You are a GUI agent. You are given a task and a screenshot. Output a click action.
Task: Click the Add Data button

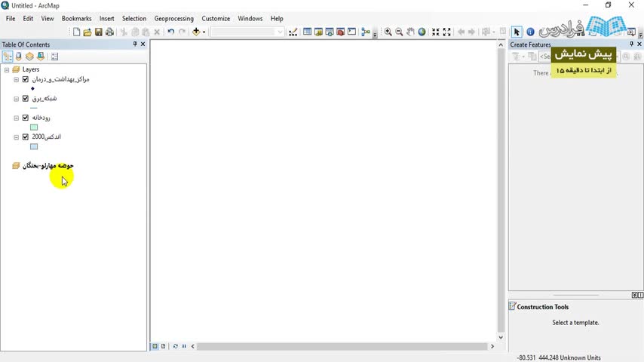click(x=196, y=32)
